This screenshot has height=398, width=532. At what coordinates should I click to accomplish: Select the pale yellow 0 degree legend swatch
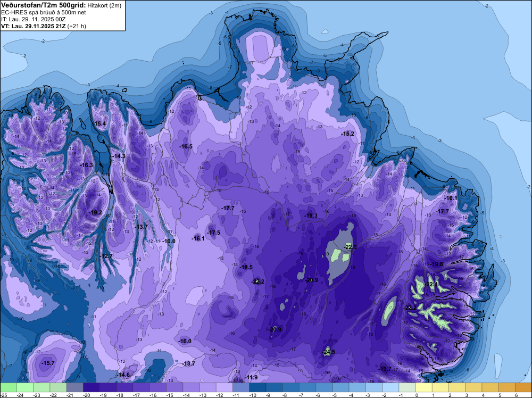(424, 387)
